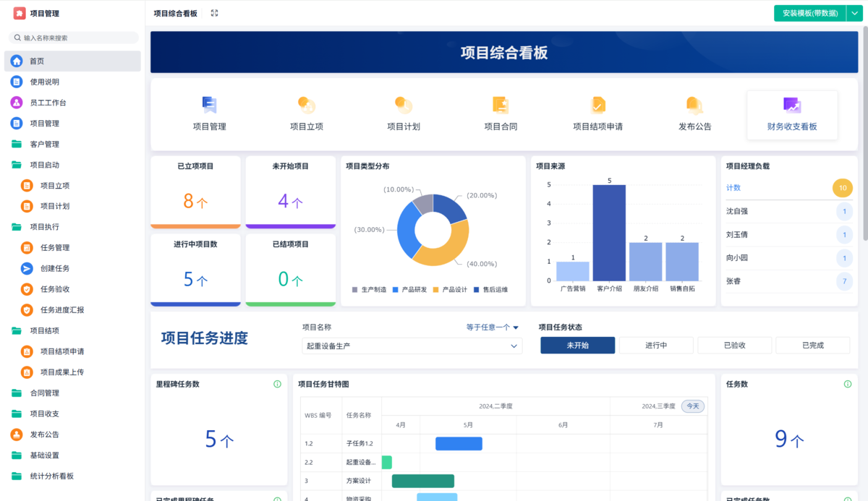Open the 项目合同 shortcut icon

pos(501,106)
